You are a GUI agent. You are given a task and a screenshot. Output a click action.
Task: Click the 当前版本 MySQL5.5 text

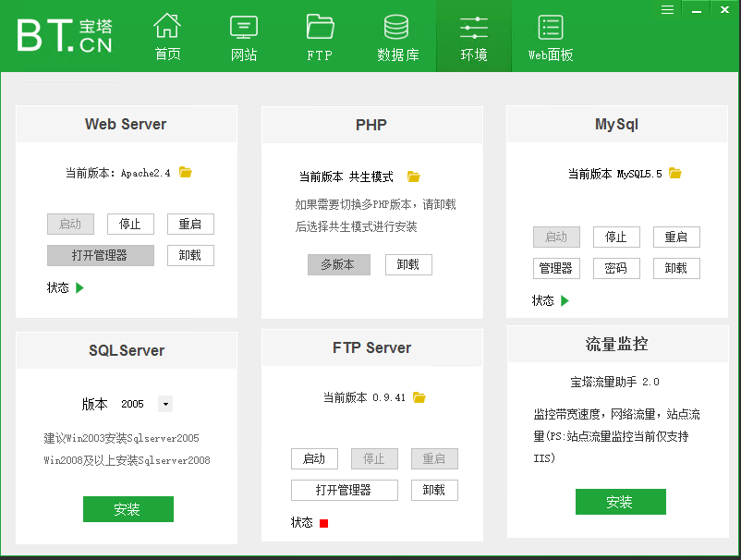tap(614, 174)
